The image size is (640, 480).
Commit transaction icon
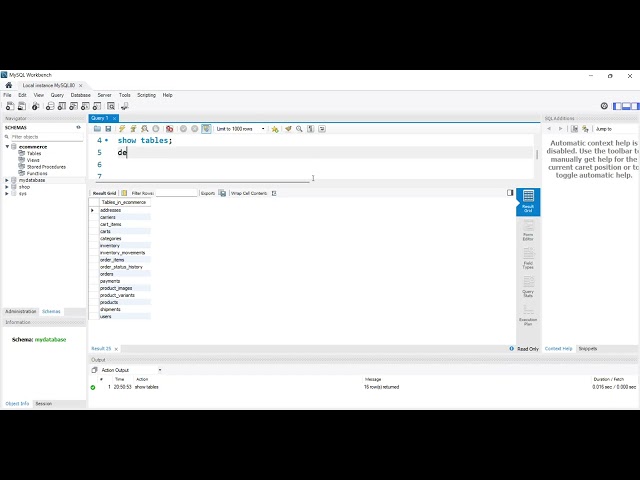(x=184, y=129)
